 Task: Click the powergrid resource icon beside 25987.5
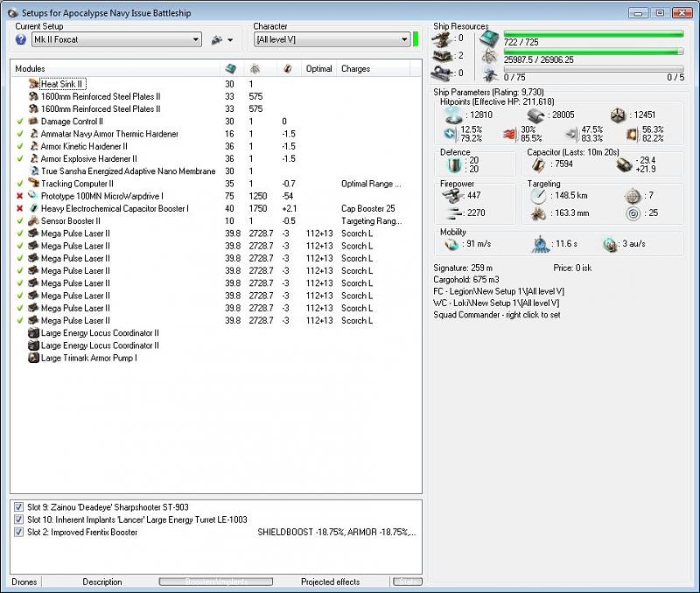(x=490, y=57)
